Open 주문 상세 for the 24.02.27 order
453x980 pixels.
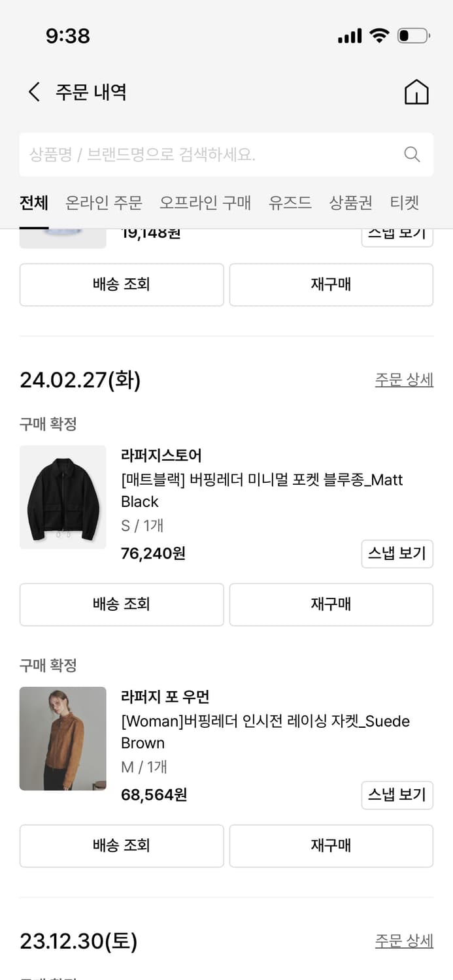(x=404, y=380)
